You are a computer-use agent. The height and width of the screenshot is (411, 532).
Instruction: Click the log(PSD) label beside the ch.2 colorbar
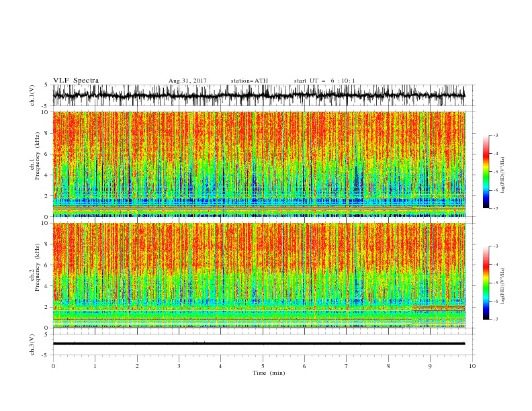pos(503,285)
